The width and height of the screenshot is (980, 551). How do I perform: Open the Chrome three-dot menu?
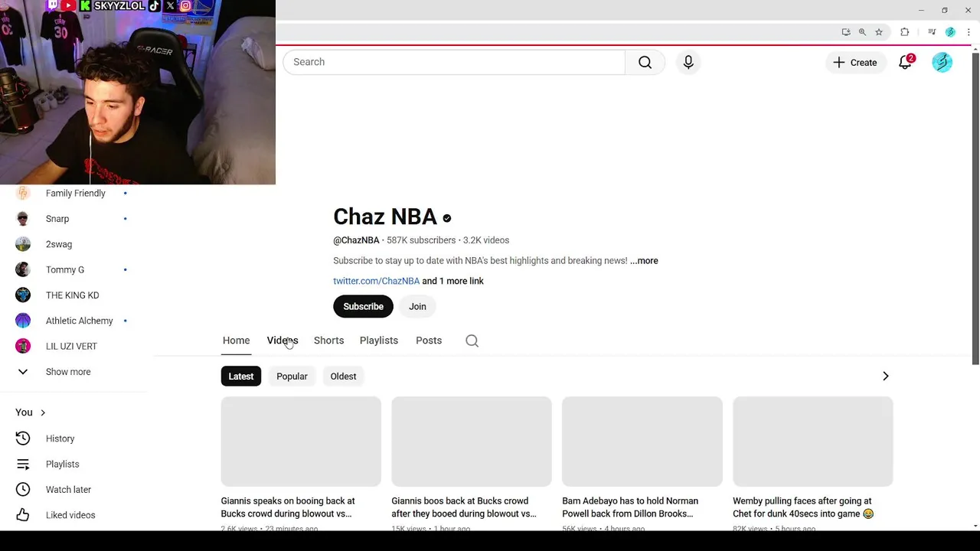[x=969, y=32]
